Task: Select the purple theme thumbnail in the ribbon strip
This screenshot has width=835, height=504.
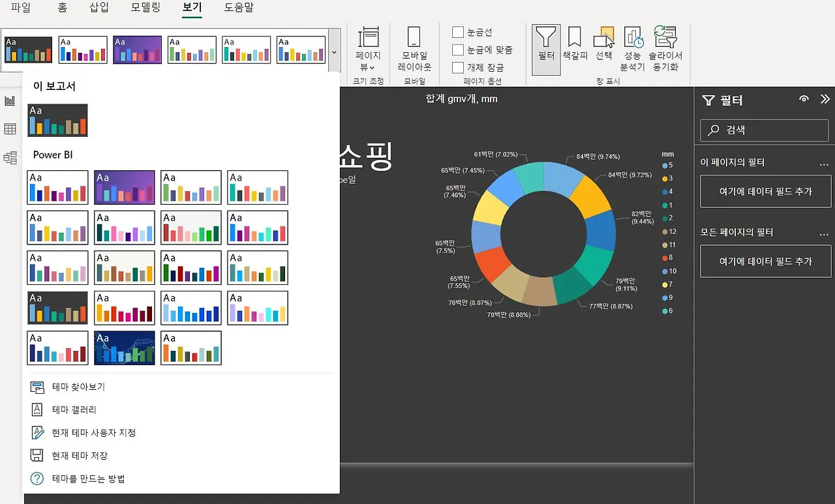Action: [x=137, y=50]
